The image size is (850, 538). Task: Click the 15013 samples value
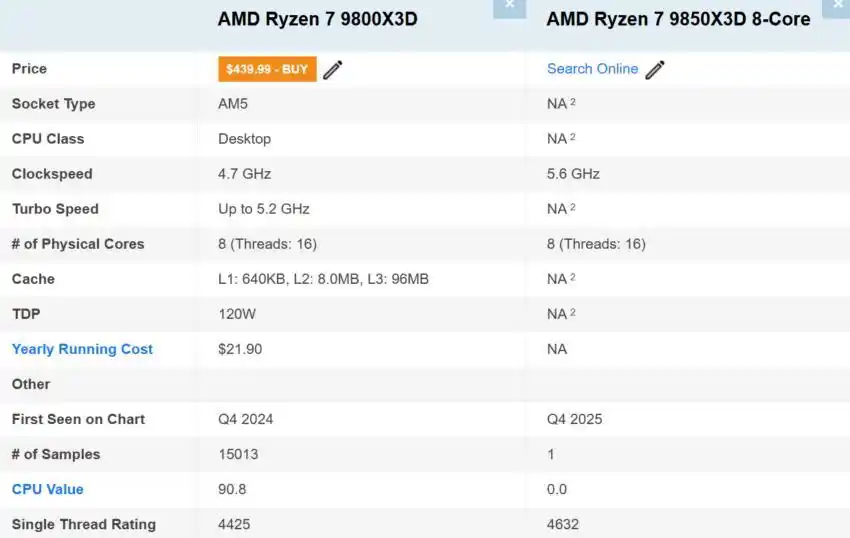(239, 454)
